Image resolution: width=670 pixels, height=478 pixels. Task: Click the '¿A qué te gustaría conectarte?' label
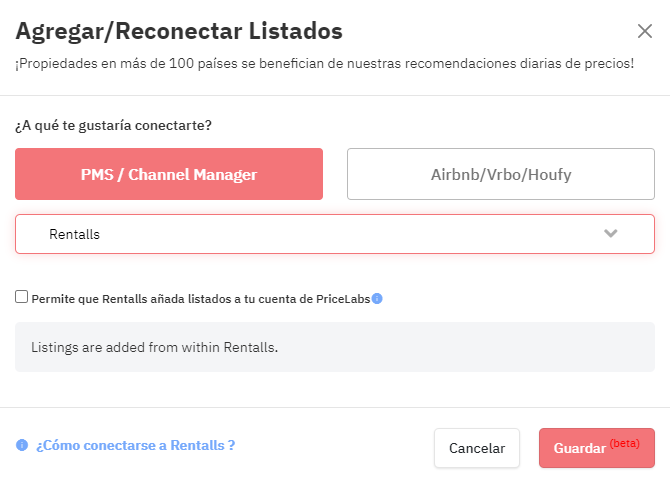click(x=113, y=126)
